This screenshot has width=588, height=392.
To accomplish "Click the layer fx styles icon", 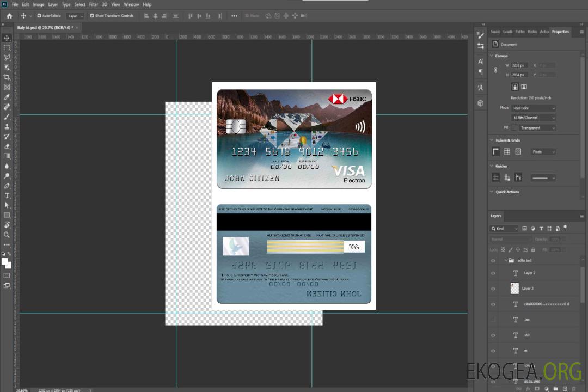I will pyautogui.click(x=528, y=389).
